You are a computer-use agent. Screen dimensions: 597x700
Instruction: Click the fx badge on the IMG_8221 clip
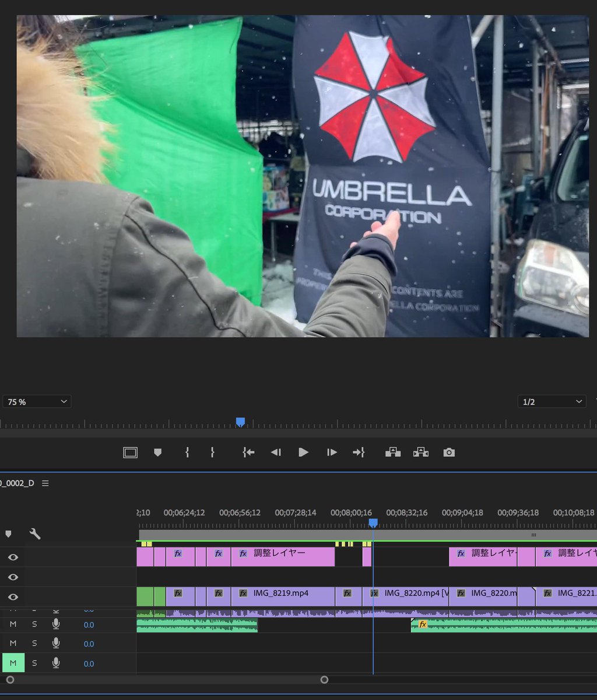[547, 593]
